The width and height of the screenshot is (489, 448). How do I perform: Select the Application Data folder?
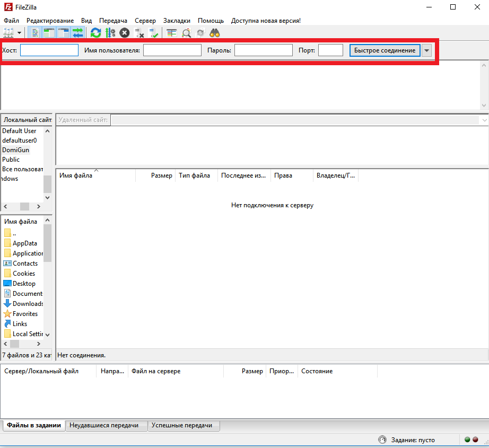(23, 253)
